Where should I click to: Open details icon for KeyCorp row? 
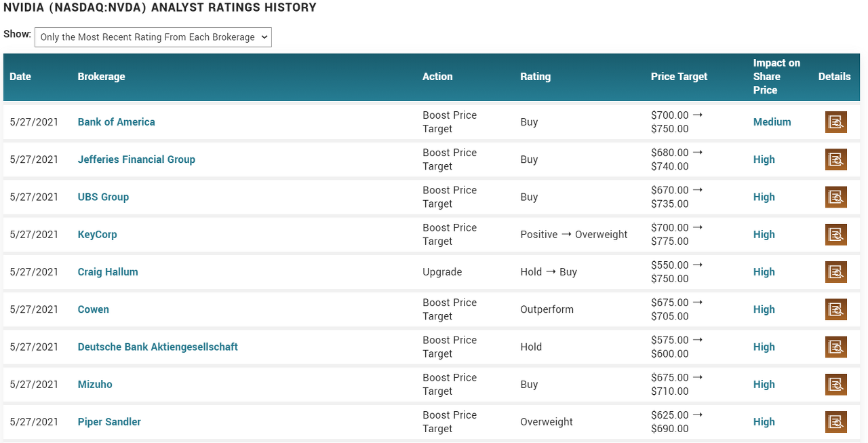pos(836,235)
